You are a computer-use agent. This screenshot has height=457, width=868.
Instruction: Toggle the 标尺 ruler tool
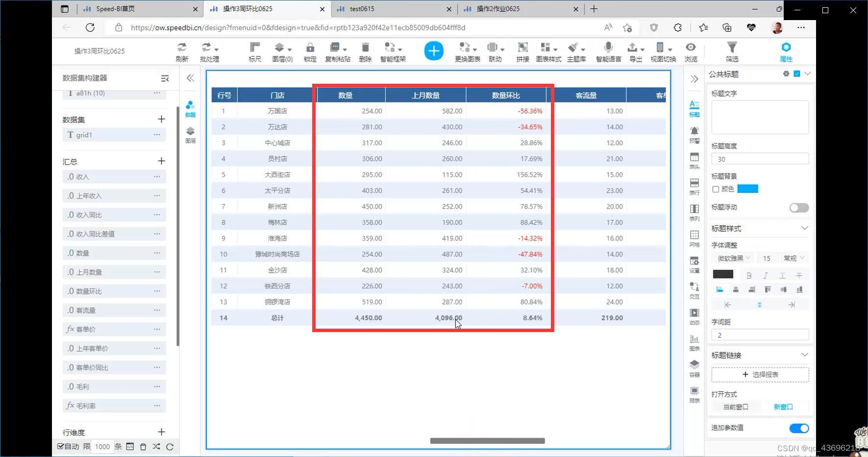tap(255, 51)
